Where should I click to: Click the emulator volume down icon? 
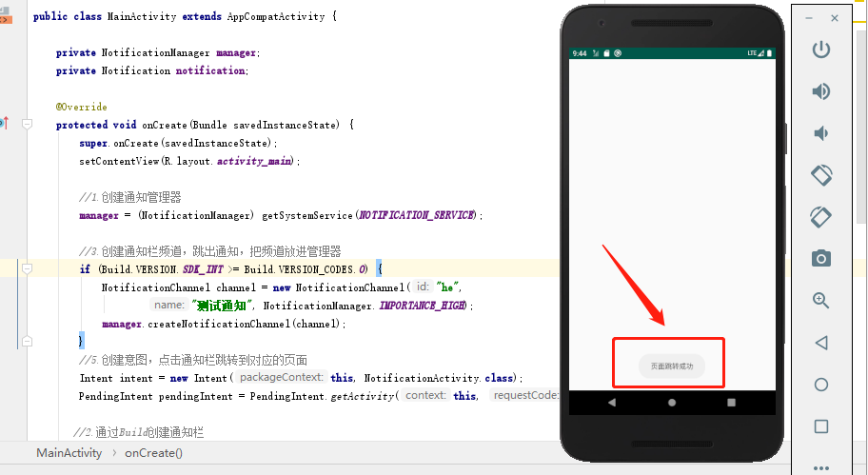tap(821, 133)
